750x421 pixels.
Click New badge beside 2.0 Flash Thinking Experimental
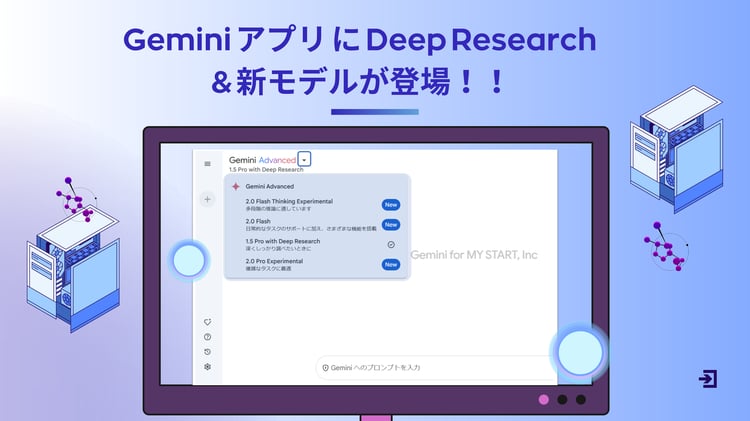pyautogui.click(x=391, y=205)
